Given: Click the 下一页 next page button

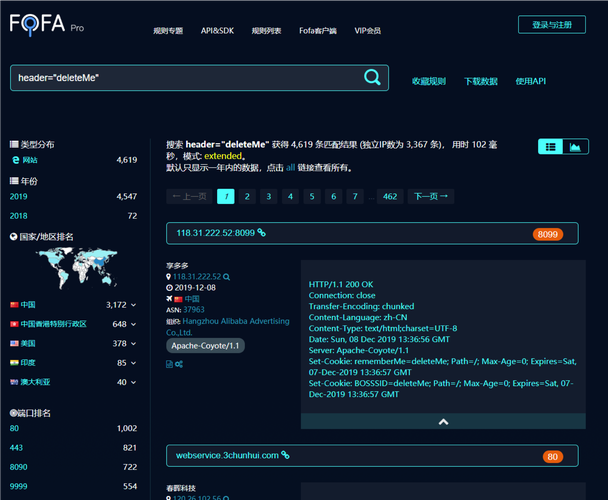Looking at the screenshot, I should (x=431, y=196).
